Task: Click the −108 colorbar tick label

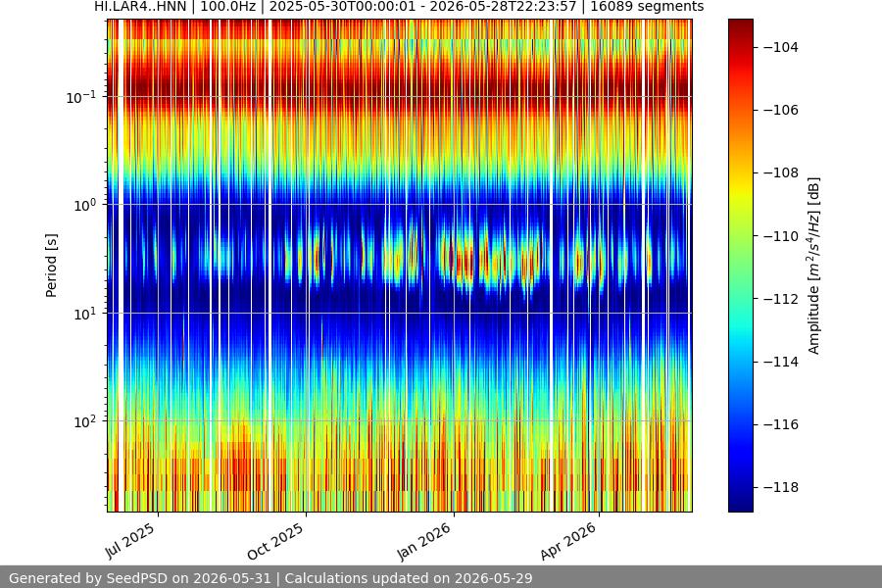Action: pos(781,172)
